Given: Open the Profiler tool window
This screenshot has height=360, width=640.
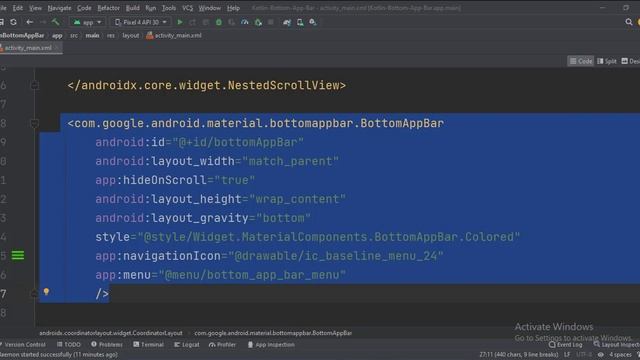Looking at the screenshot, I should tap(222, 344).
